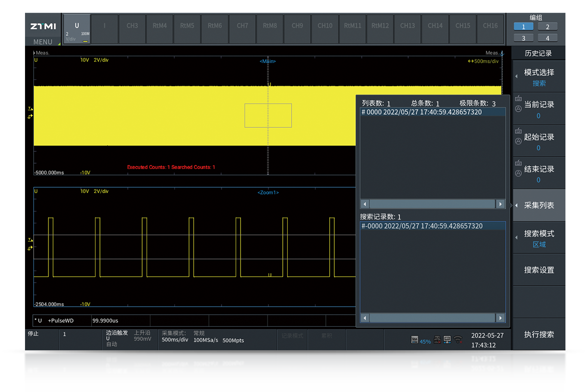Viewport: 588px width, 392px height.
Task: Click the SSD storage status icon
Action: click(415, 340)
